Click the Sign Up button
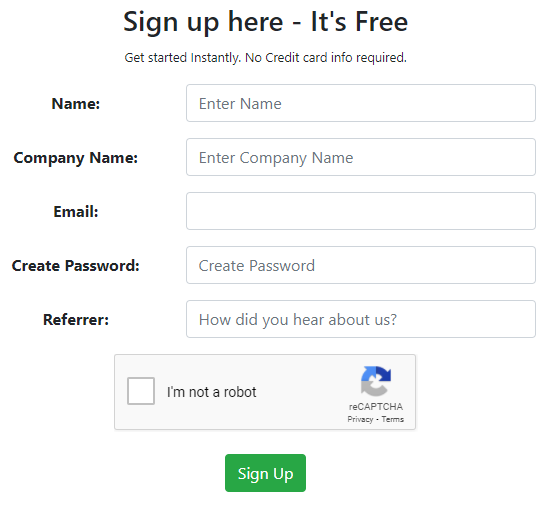Image resolution: width=554 pixels, height=506 pixels. click(x=265, y=473)
